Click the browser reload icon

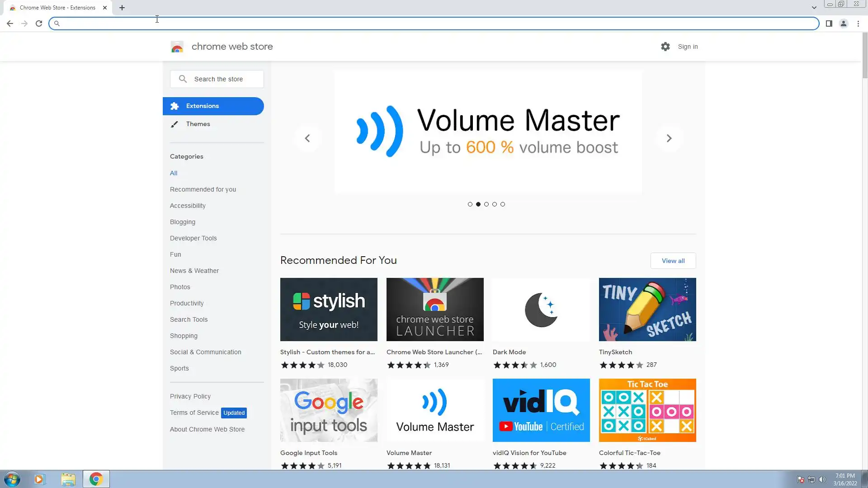(39, 23)
